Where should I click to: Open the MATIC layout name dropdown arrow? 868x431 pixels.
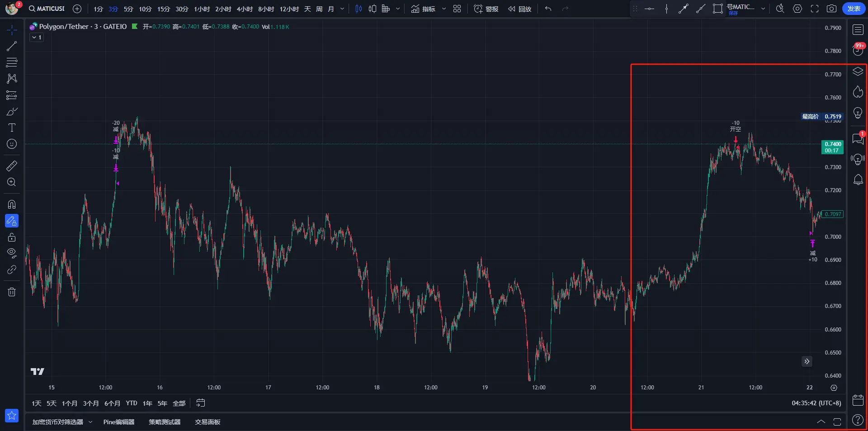coord(763,9)
